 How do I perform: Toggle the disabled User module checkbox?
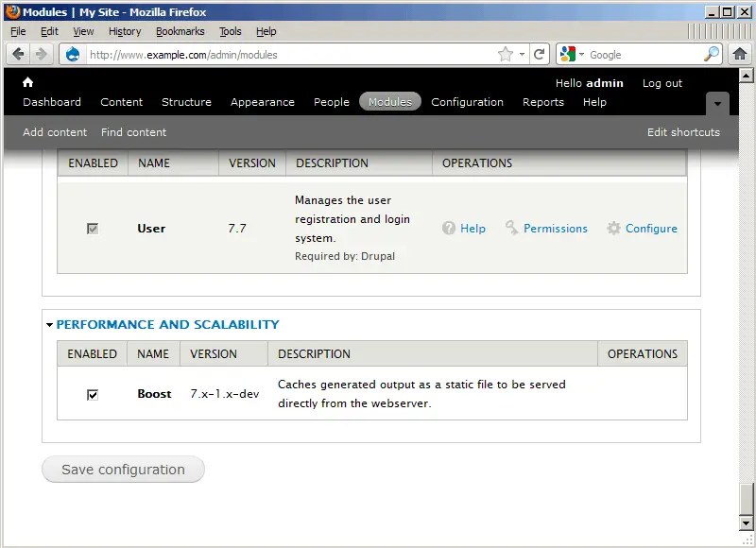pyautogui.click(x=93, y=229)
